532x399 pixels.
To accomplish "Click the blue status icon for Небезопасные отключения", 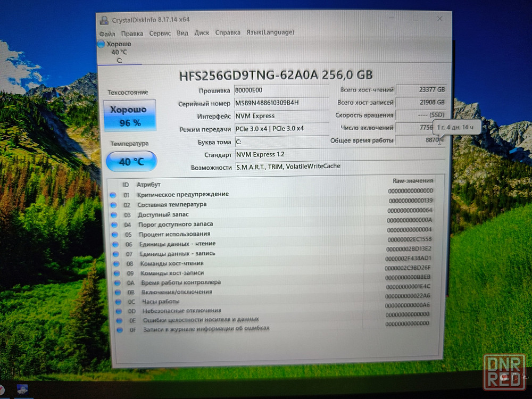I will coord(116,312).
